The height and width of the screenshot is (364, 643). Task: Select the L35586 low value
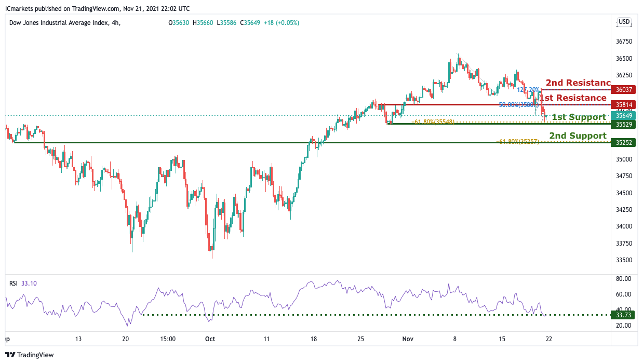pyautogui.click(x=226, y=23)
